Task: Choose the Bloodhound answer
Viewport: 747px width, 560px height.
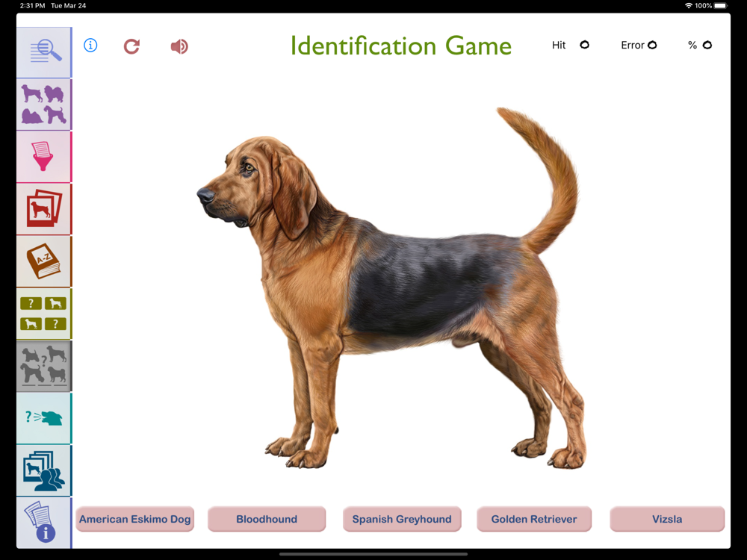Action: [x=267, y=519]
